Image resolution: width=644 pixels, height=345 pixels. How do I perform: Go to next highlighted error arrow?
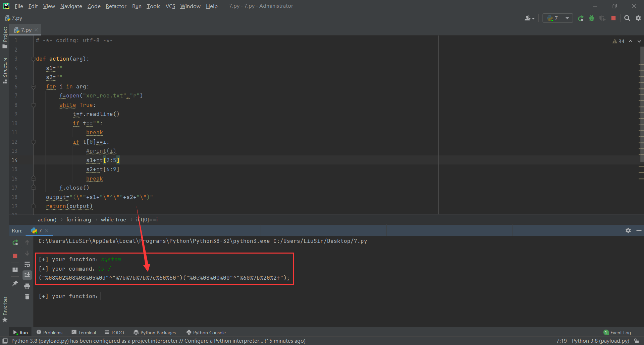(639, 41)
